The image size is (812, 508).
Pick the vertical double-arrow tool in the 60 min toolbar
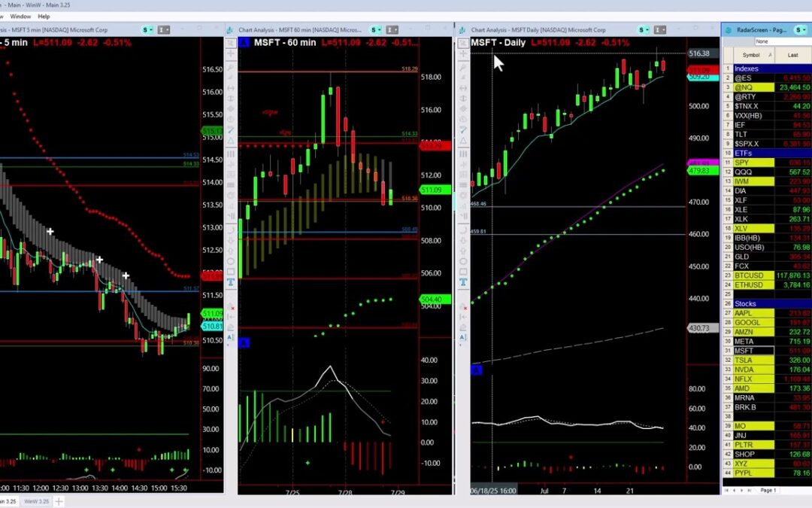(x=231, y=98)
